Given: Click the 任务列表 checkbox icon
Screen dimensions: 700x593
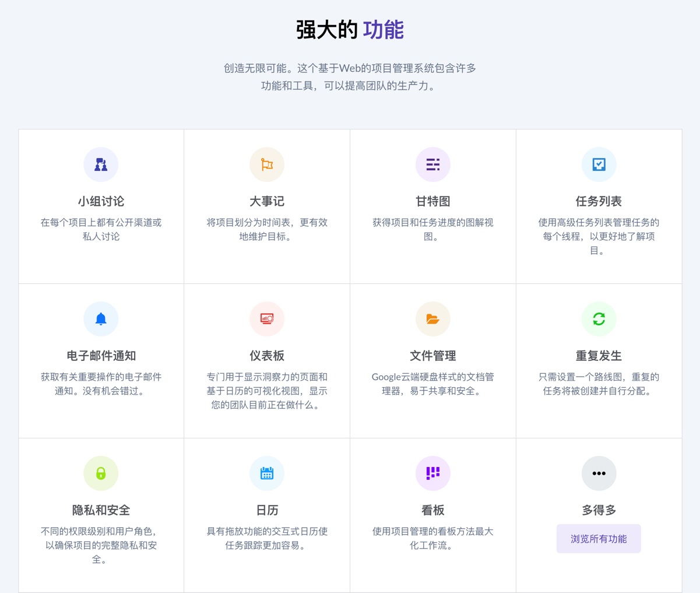Looking at the screenshot, I should pyautogui.click(x=599, y=164).
